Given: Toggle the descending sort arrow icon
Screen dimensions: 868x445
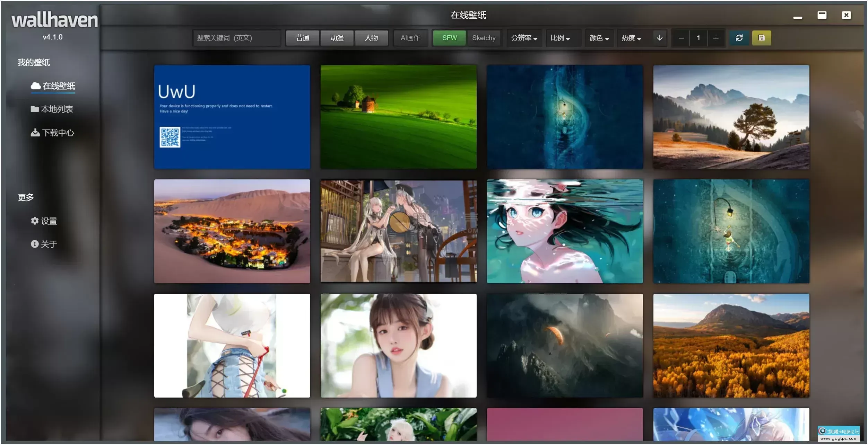Looking at the screenshot, I should click(659, 38).
